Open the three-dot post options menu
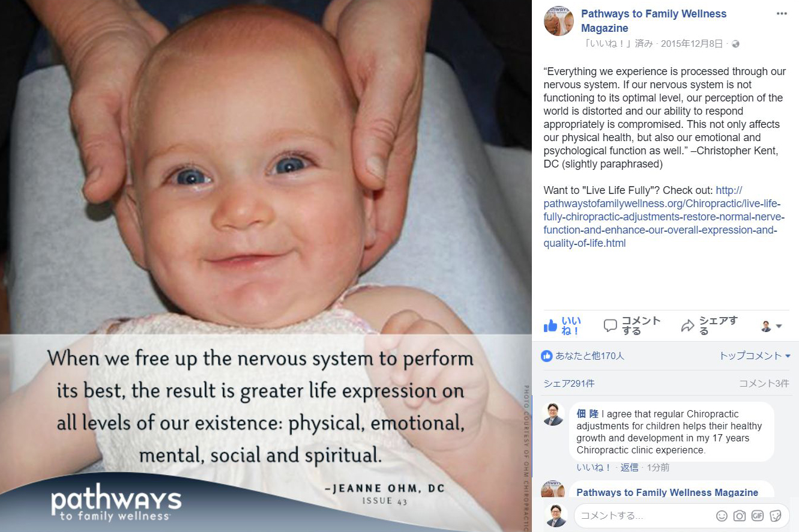The width and height of the screenshot is (799, 532). coord(782,14)
